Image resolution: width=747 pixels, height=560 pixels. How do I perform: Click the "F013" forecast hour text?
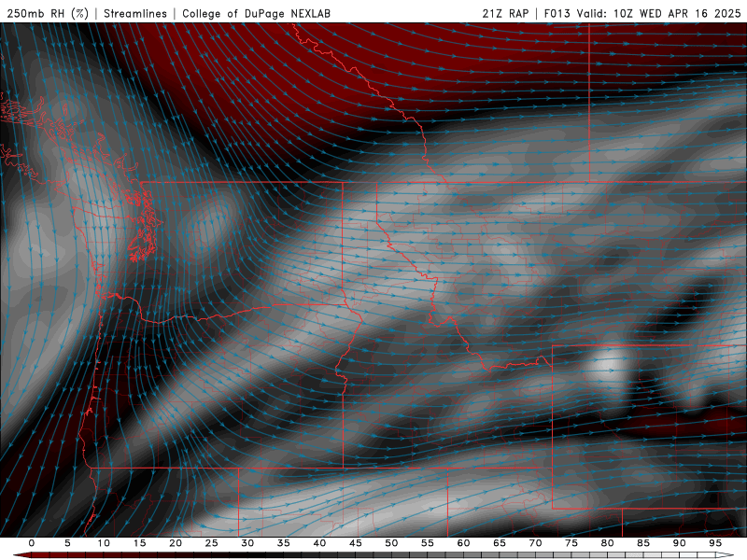(x=557, y=13)
